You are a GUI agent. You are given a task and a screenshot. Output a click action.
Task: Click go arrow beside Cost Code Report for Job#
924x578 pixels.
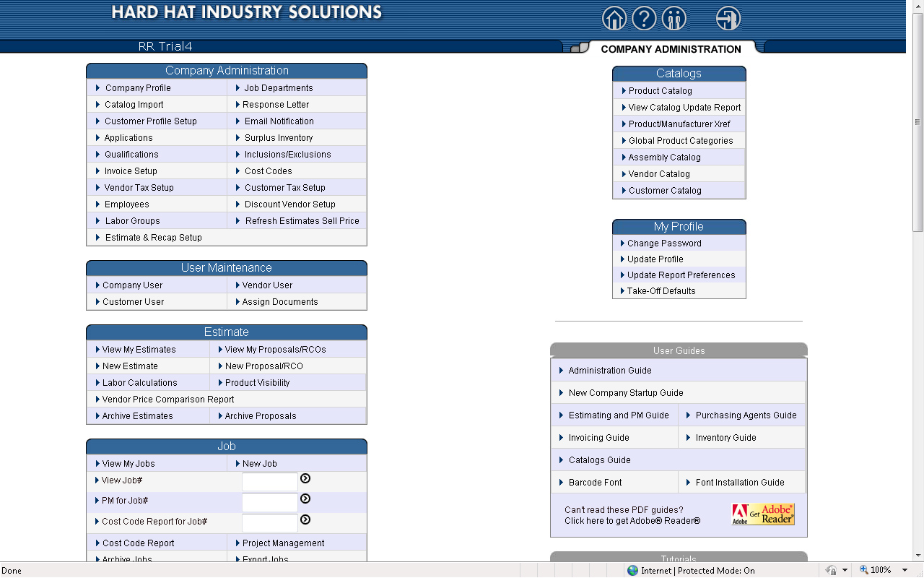[305, 519]
